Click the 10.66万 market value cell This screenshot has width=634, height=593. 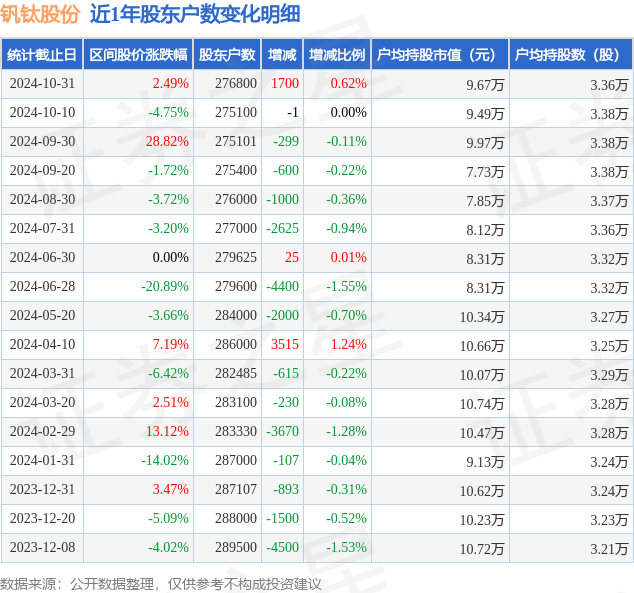(482, 346)
